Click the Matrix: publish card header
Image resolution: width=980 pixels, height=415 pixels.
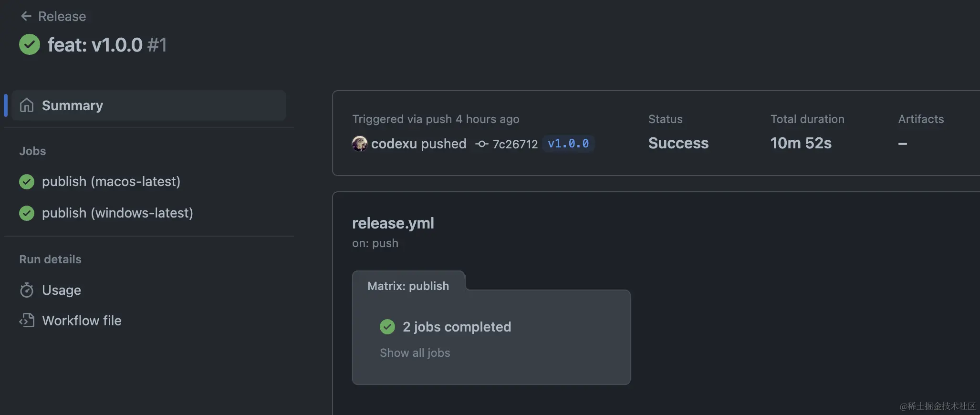408,286
